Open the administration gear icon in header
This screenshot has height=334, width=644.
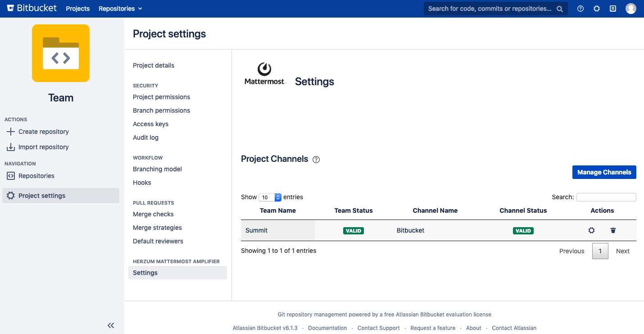(597, 9)
